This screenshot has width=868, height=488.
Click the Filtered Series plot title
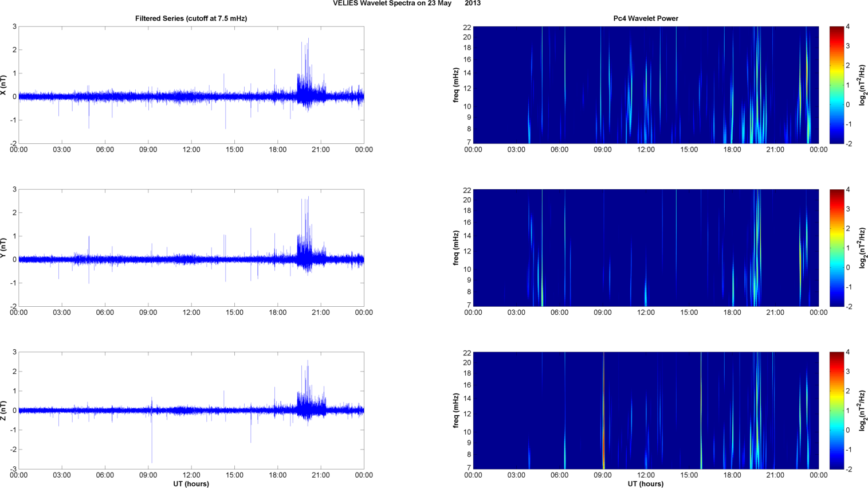coord(191,18)
